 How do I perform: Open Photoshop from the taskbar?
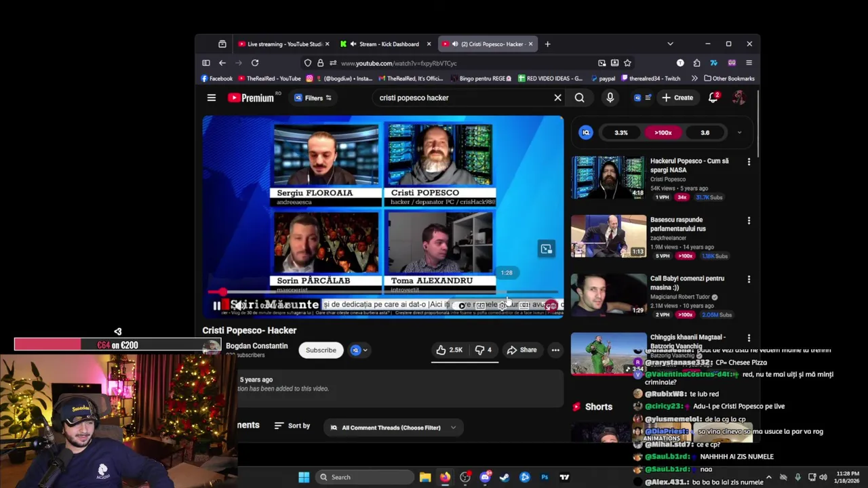(545, 477)
